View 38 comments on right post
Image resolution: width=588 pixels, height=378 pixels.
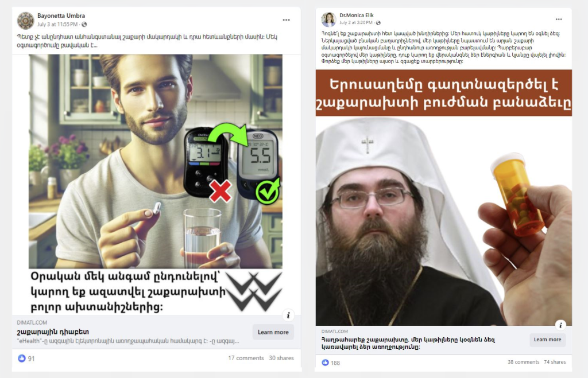point(524,362)
